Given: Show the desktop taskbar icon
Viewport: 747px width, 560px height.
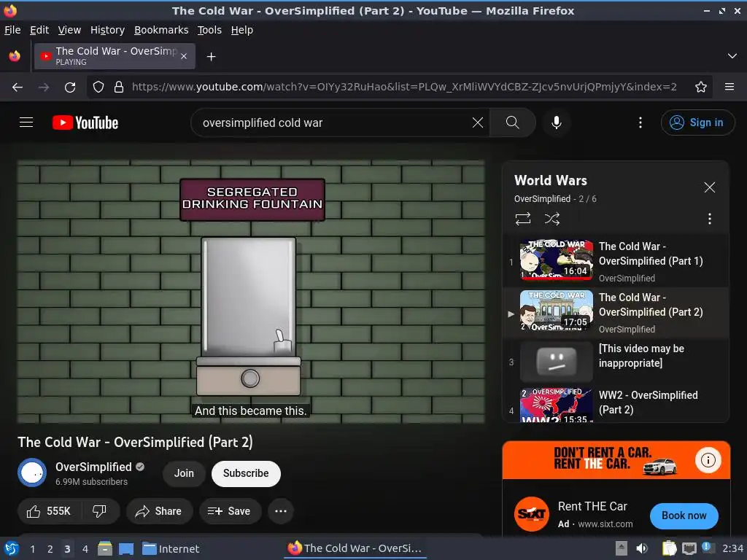Looking at the screenshot, I should pos(125,548).
